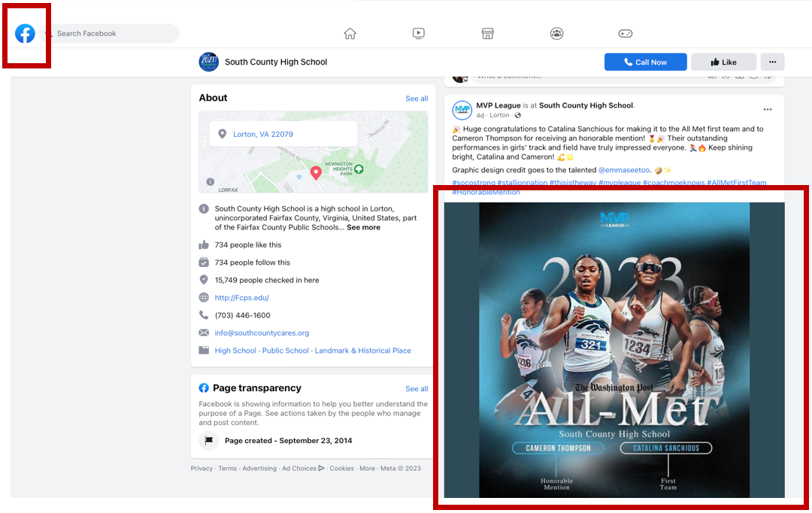
Task: Click "Page created - September 23, 2014" text
Action: click(289, 441)
